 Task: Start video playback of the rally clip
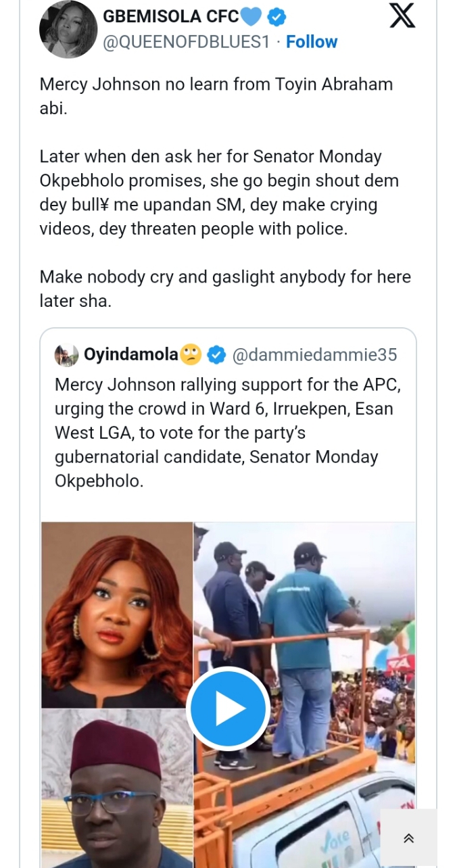pyautogui.click(x=229, y=707)
